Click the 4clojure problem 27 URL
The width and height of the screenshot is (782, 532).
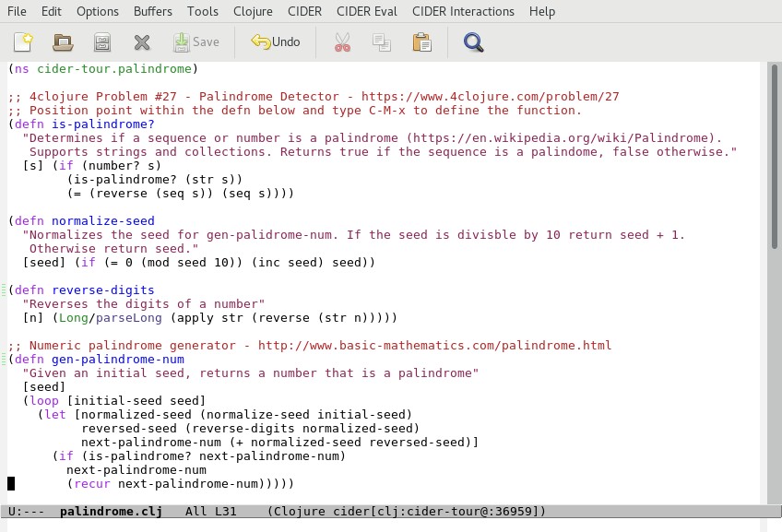click(490, 97)
